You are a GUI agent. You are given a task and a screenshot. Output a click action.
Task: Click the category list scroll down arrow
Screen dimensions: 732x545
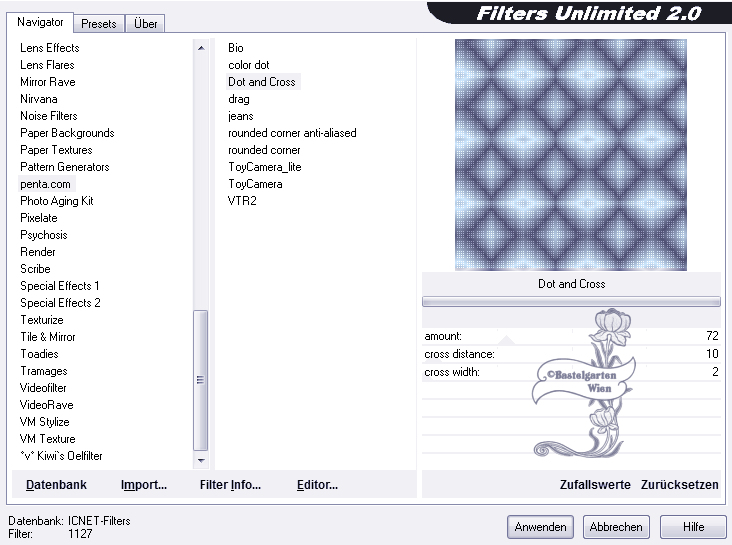coord(201,460)
